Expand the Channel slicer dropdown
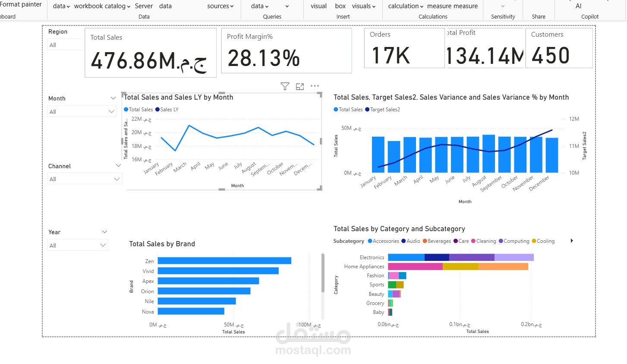This screenshot has width=627, height=364. click(116, 178)
